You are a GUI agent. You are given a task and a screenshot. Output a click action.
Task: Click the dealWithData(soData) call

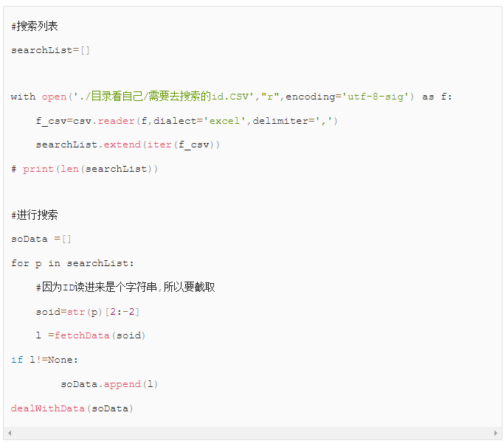click(x=72, y=408)
